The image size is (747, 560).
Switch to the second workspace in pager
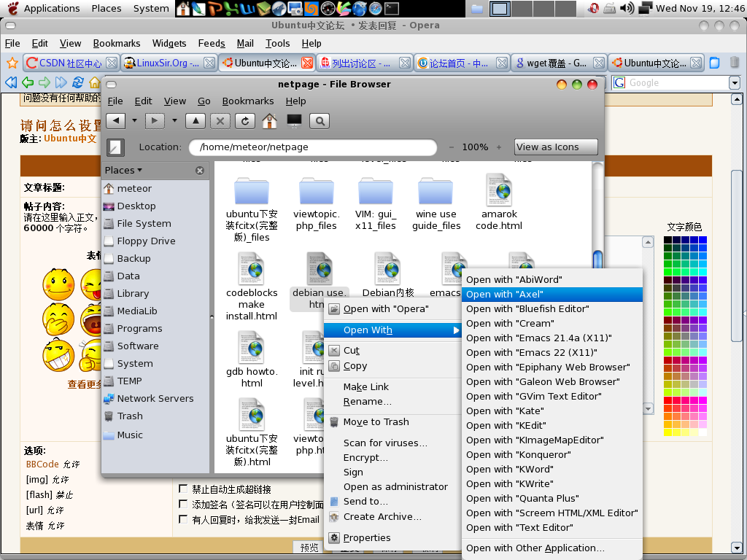pos(522,9)
